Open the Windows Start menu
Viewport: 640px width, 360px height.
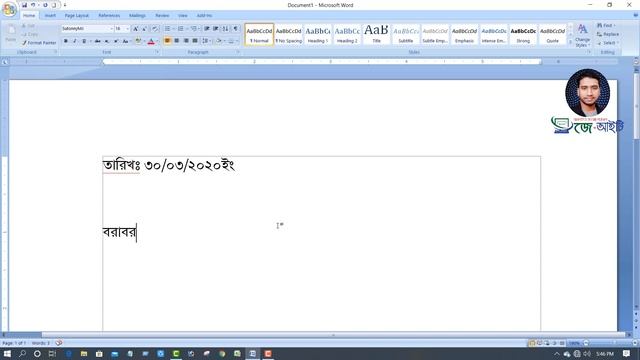pos(7,353)
